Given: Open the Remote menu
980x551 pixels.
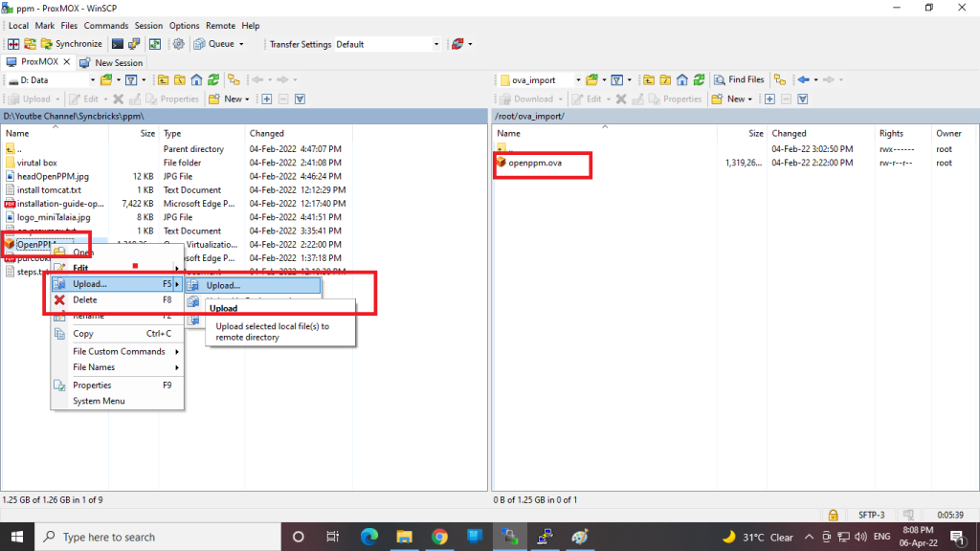Looking at the screenshot, I should 220,26.
